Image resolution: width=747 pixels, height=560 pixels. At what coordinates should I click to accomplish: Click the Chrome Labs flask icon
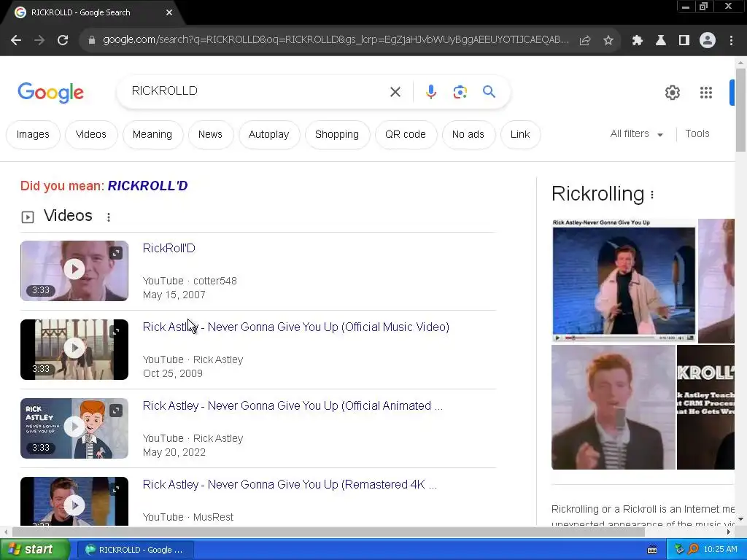coord(661,41)
